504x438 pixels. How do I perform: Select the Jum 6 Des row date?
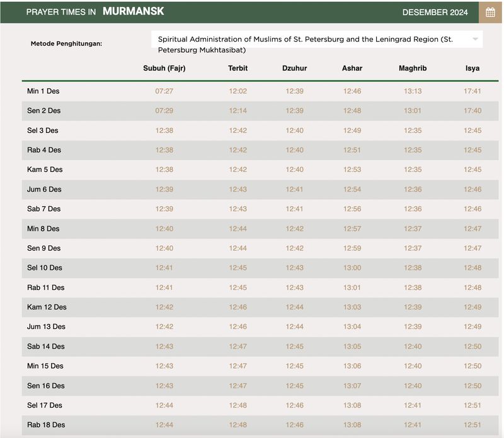(44, 190)
